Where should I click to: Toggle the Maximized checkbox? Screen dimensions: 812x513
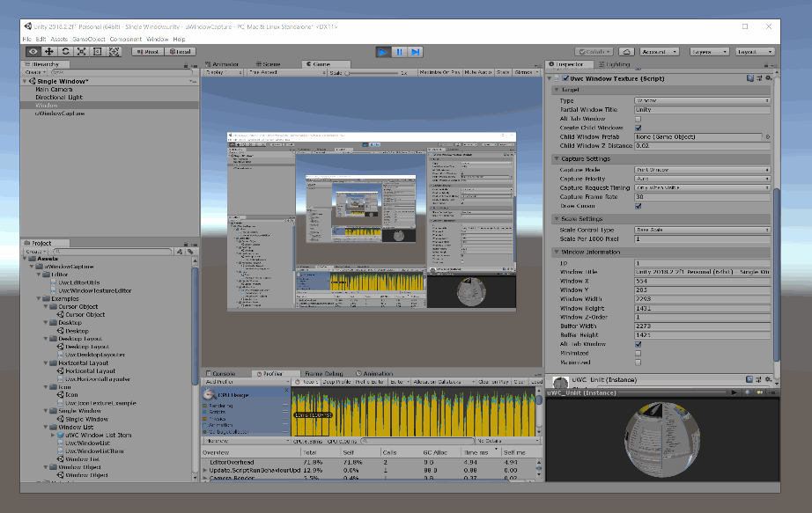point(638,363)
